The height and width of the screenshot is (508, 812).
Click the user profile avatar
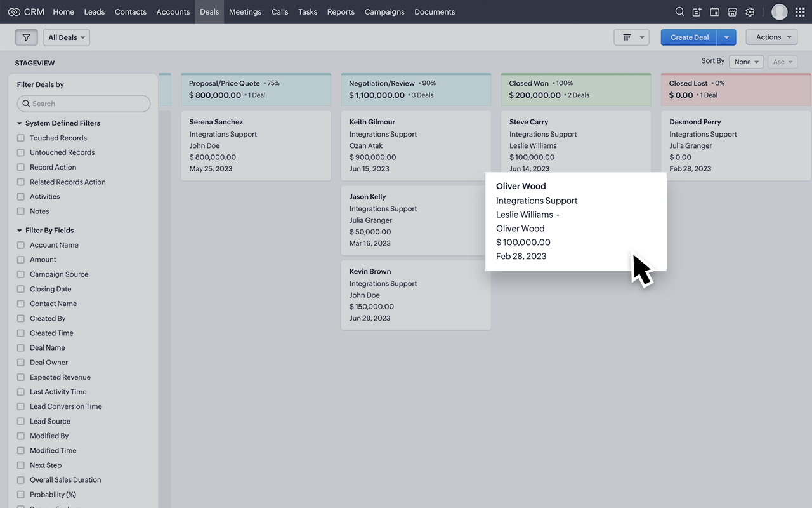(779, 11)
